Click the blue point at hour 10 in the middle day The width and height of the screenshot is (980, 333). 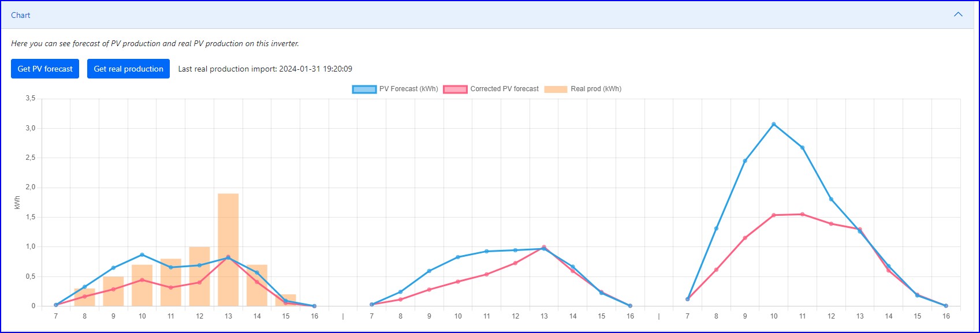click(x=458, y=257)
